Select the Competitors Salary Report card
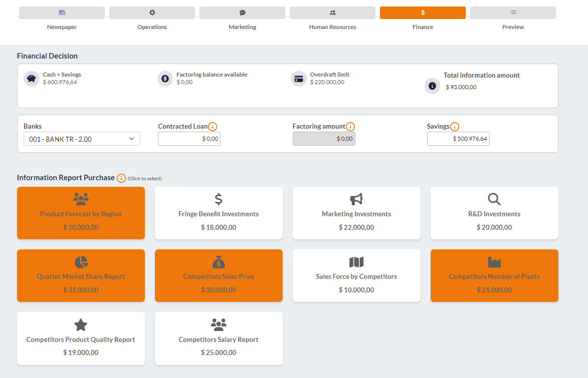 tap(219, 338)
